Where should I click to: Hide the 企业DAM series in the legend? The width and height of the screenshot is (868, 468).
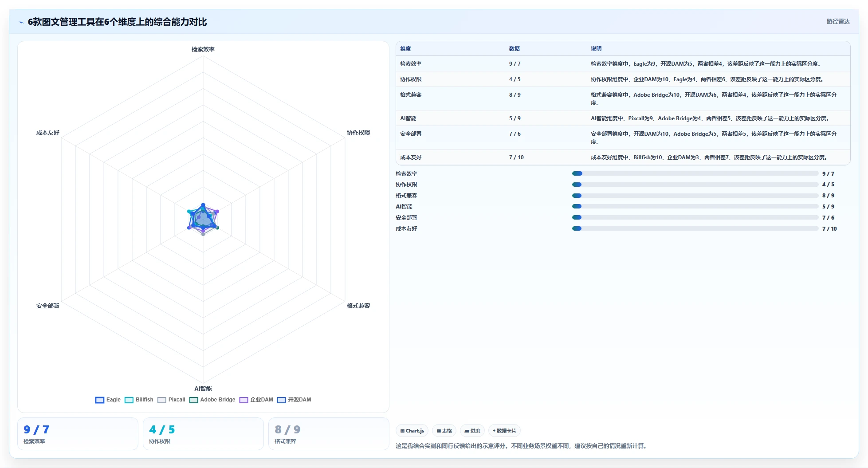pos(256,400)
